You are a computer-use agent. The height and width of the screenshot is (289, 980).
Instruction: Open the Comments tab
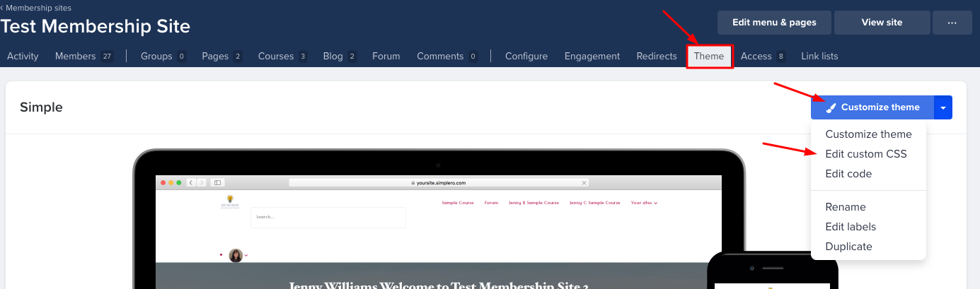coord(447,56)
